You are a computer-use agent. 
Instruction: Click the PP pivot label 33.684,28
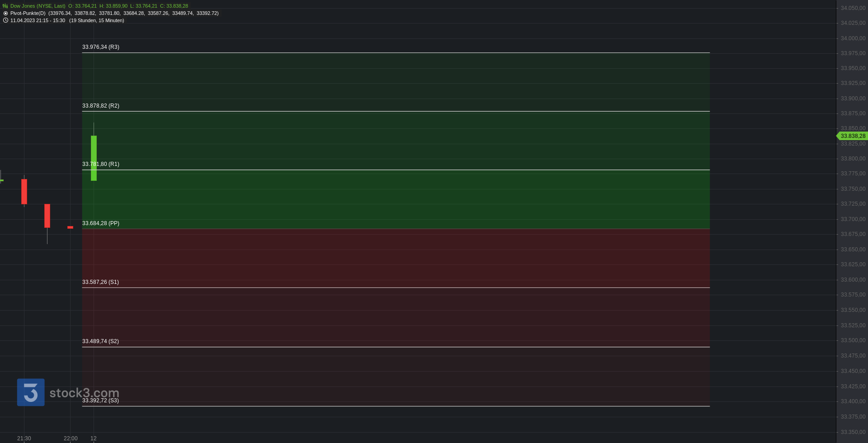point(101,223)
